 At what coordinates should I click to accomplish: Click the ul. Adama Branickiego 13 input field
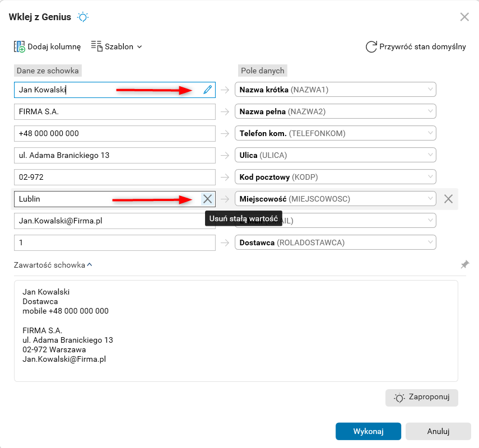(x=115, y=155)
